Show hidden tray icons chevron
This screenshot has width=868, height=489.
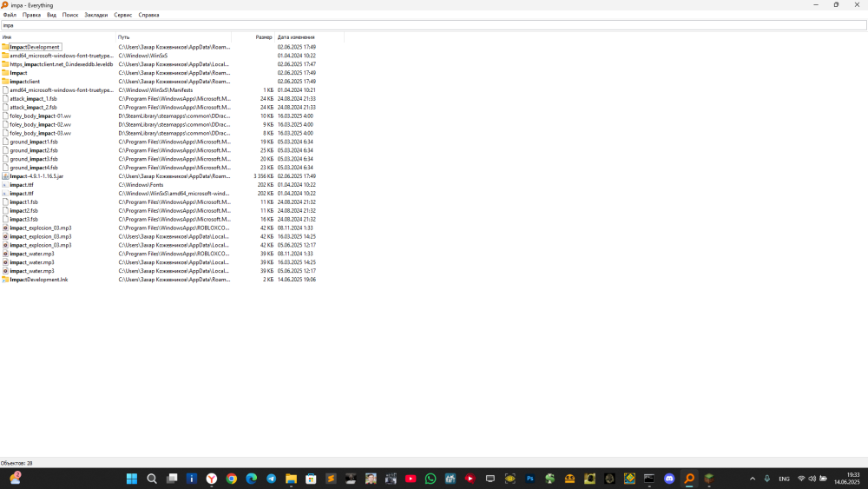click(753, 479)
